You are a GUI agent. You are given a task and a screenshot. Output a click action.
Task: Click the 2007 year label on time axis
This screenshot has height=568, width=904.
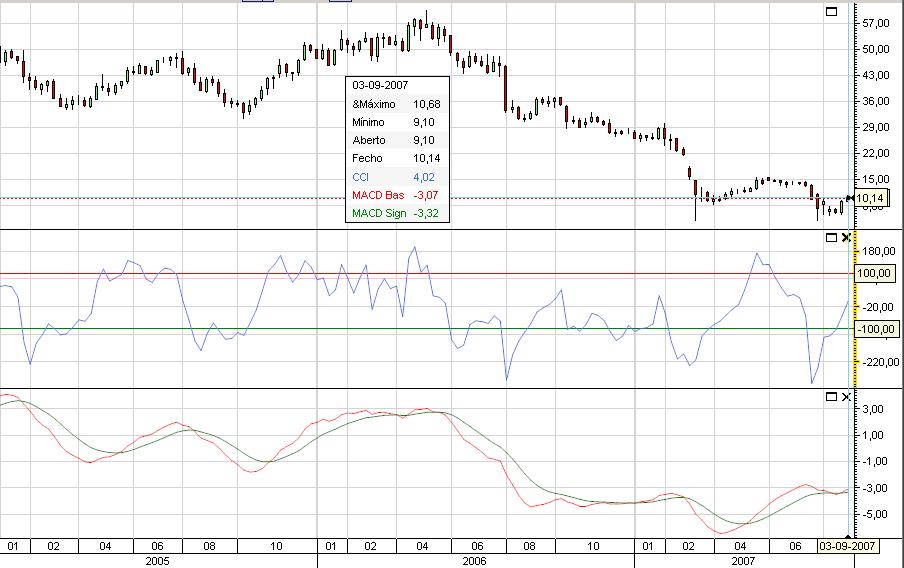click(x=742, y=561)
